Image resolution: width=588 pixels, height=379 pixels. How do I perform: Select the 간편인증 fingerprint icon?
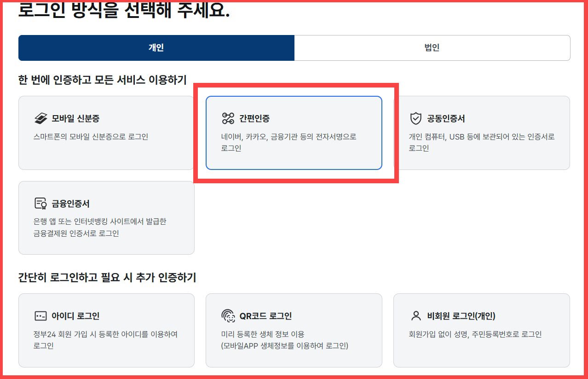coord(229,119)
